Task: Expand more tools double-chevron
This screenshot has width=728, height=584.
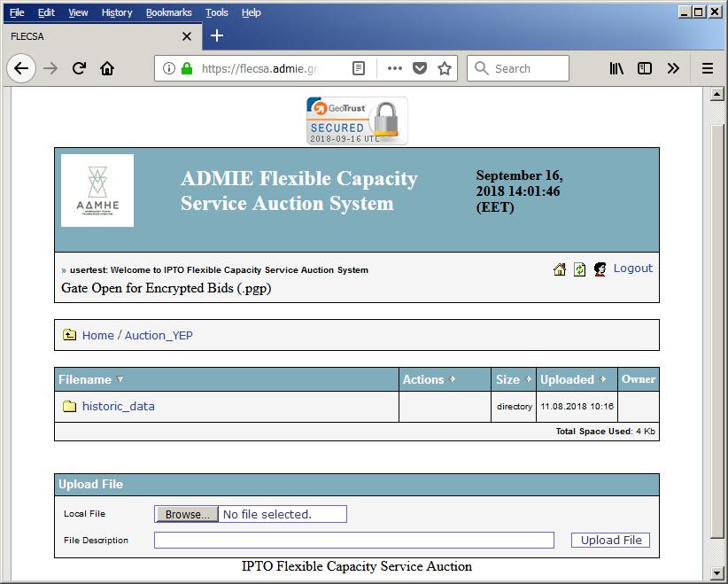Action: (673, 69)
